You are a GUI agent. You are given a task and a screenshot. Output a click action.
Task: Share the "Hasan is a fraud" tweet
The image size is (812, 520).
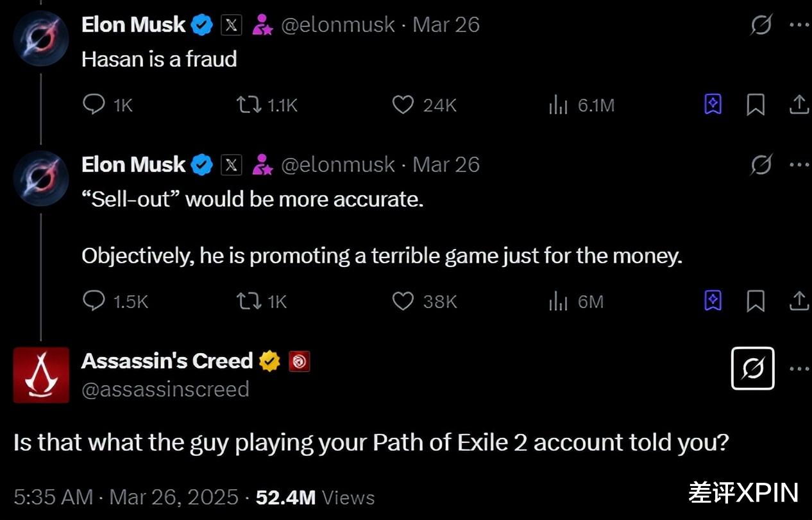click(799, 105)
